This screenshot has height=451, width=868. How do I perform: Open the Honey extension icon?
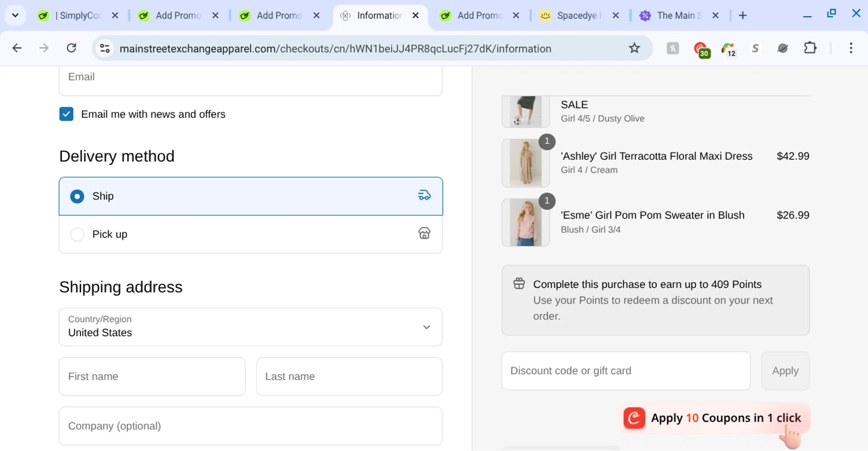click(x=672, y=49)
